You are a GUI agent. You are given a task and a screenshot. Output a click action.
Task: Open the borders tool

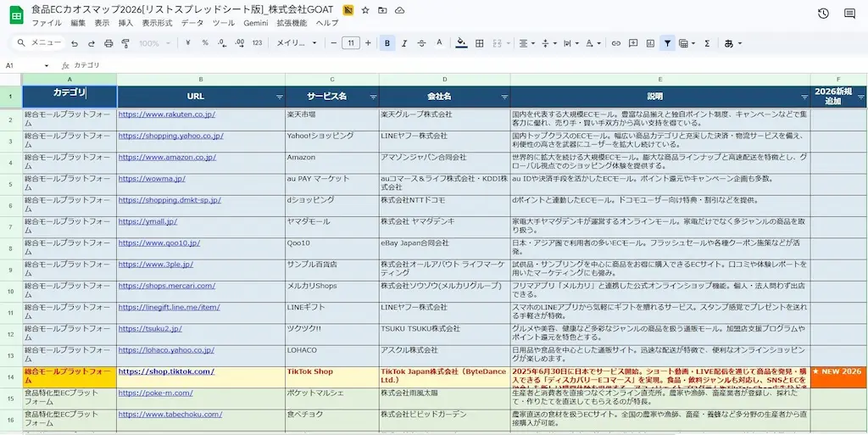point(480,43)
